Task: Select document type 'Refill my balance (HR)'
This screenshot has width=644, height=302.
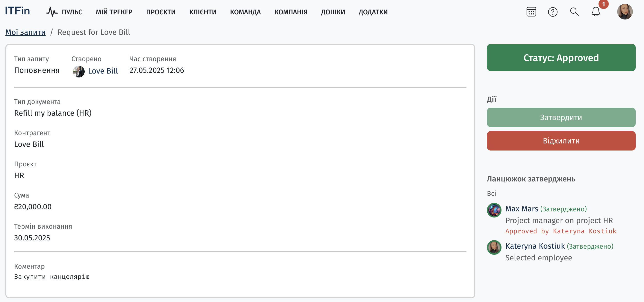Action: click(x=53, y=113)
